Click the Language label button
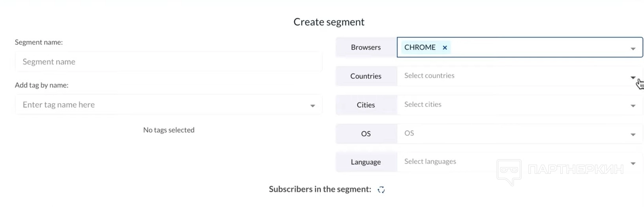The image size is (644, 207). pyautogui.click(x=366, y=162)
